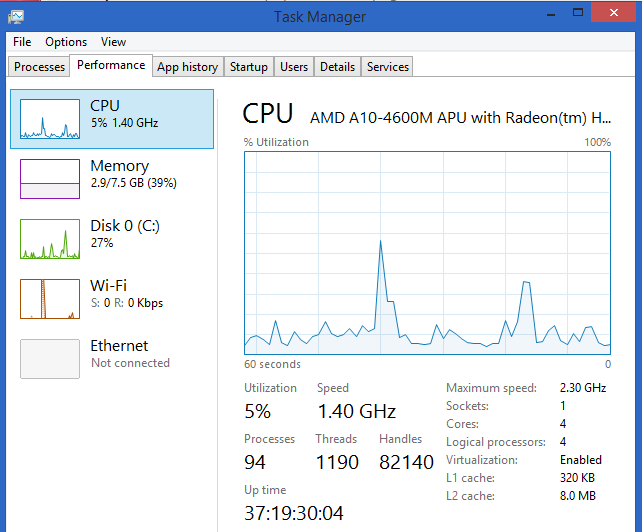
Task: Switch to the Processes tab
Action: point(40,67)
